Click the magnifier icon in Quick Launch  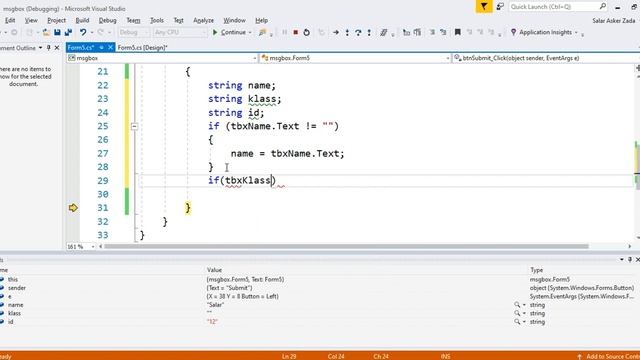coord(602,6)
